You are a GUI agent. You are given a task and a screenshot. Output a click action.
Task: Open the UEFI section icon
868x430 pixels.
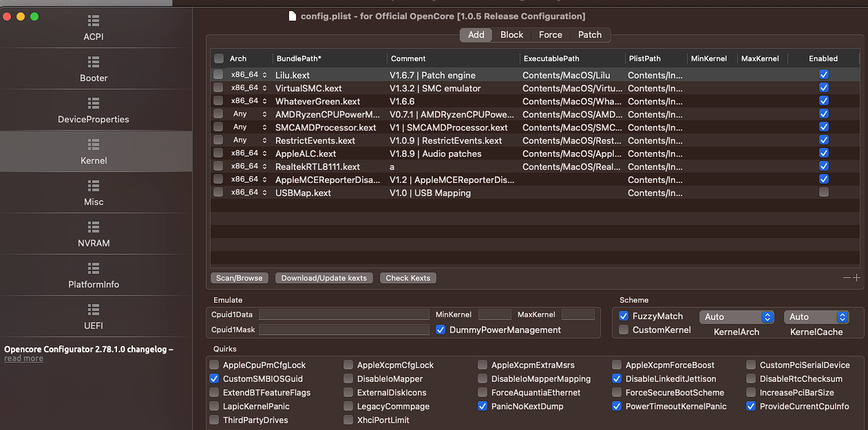94,310
